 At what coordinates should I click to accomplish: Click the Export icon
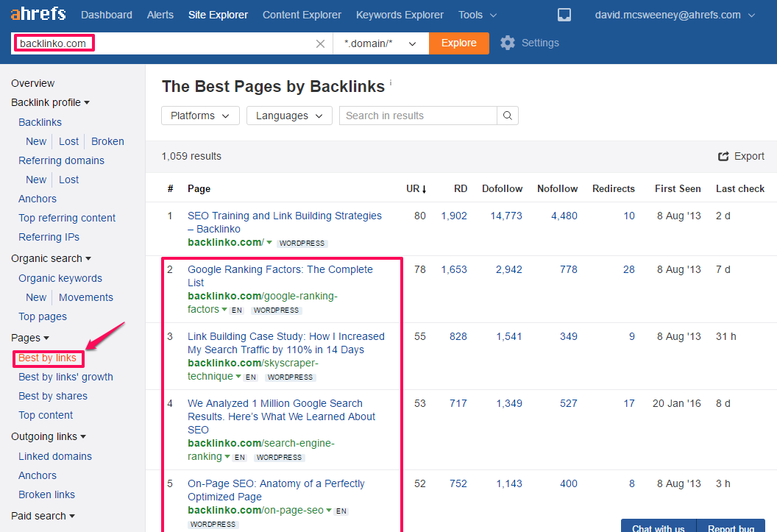[x=723, y=156]
